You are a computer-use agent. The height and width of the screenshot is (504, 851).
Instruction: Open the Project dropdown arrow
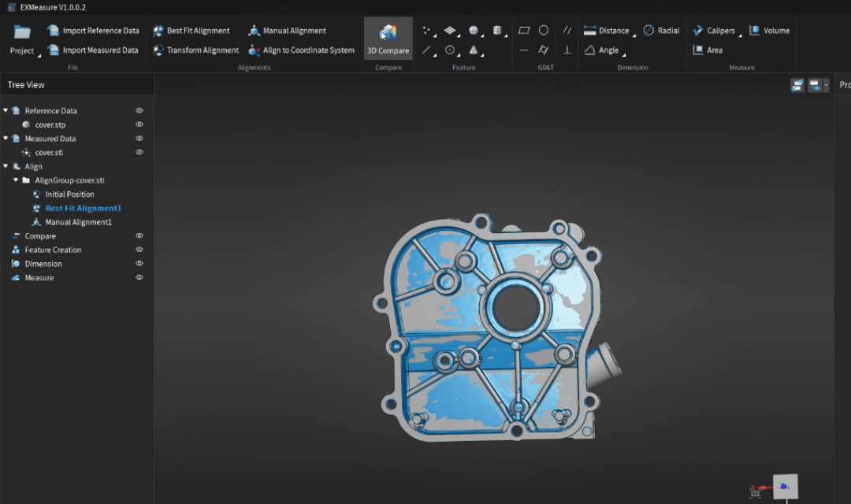[x=39, y=55]
